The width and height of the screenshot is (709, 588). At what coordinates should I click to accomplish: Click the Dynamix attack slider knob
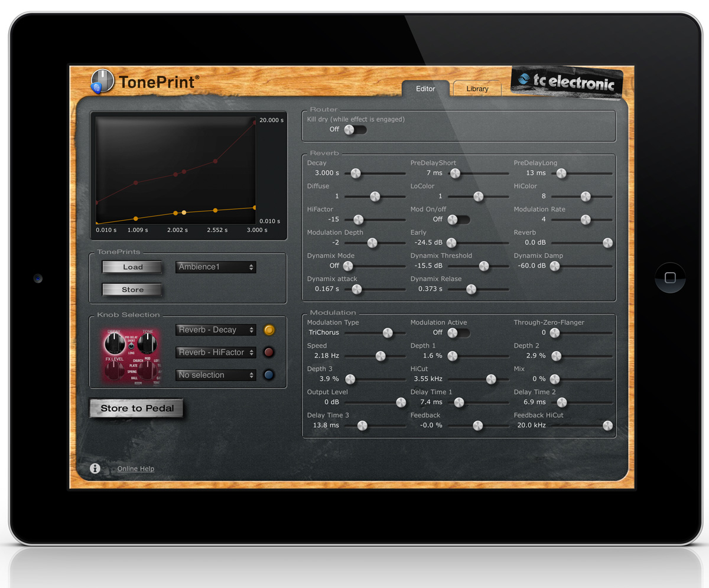(x=357, y=289)
